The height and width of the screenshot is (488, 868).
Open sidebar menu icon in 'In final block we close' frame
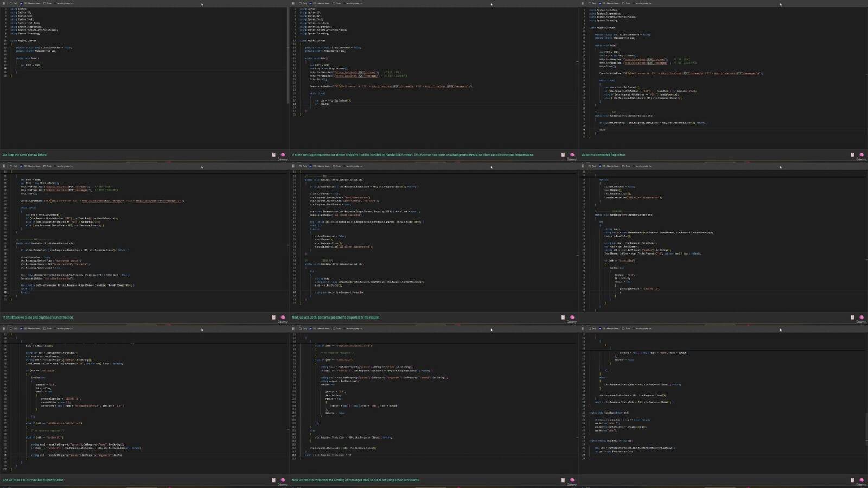coord(4,166)
